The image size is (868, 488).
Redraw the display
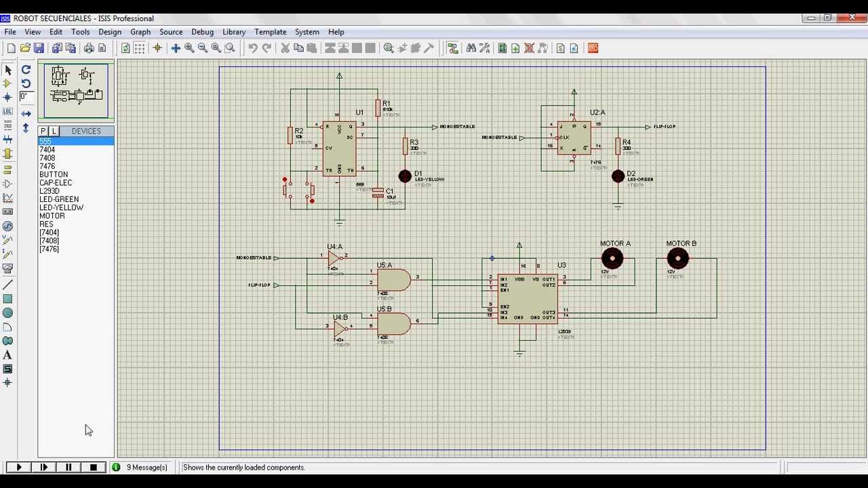125,48
